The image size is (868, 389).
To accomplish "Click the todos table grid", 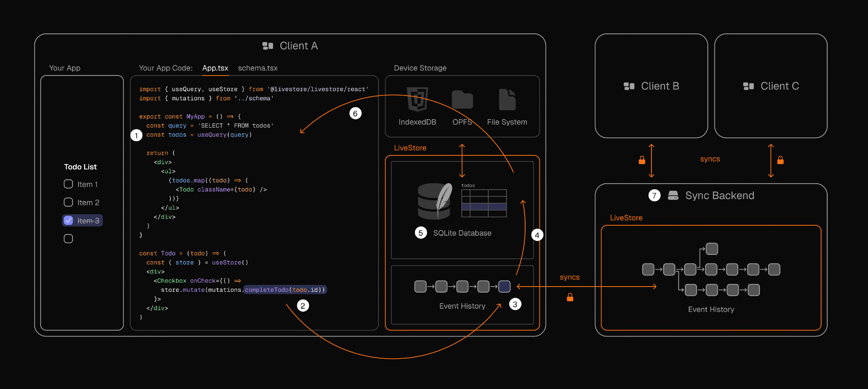I will pyautogui.click(x=484, y=203).
